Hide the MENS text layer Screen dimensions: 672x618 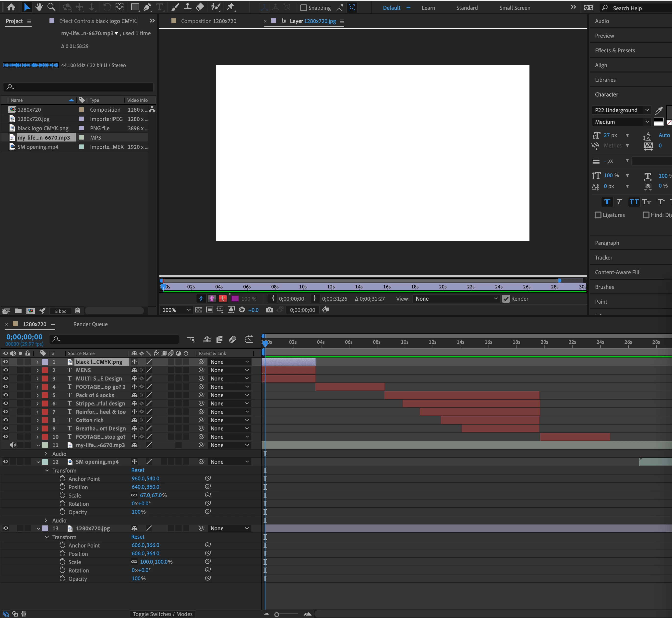(x=6, y=370)
